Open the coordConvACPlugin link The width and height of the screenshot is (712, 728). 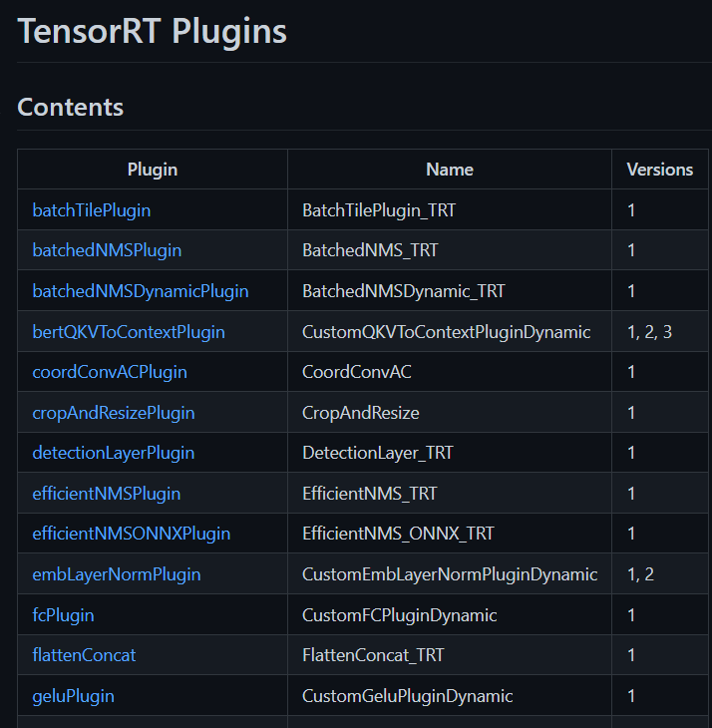[x=110, y=372]
